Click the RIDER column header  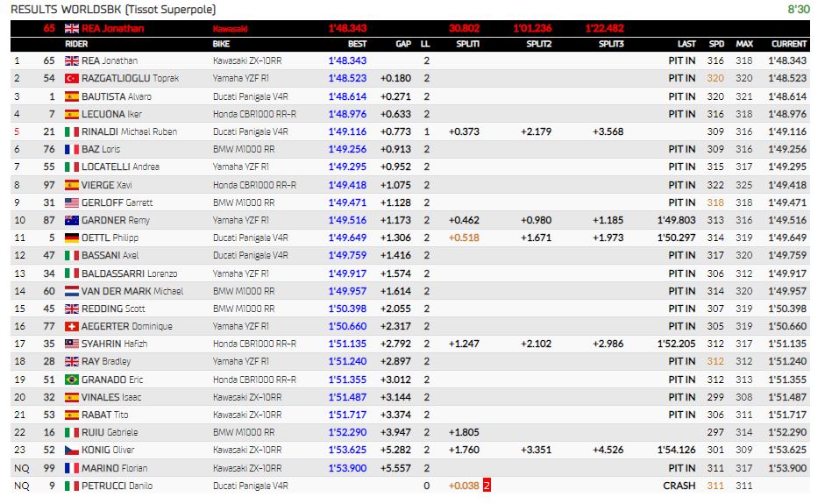click(x=76, y=44)
